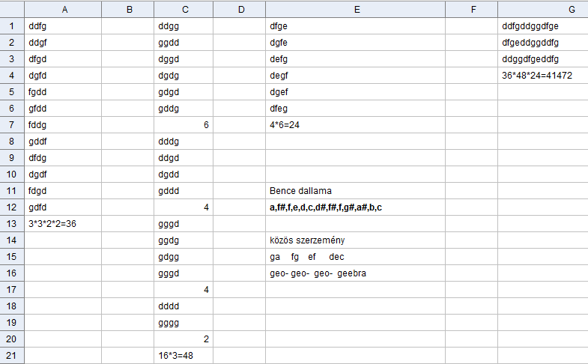Viewport: 588px width, 364px height.
Task: Click cell 'dfge' in column E
Action: click(356, 25)
